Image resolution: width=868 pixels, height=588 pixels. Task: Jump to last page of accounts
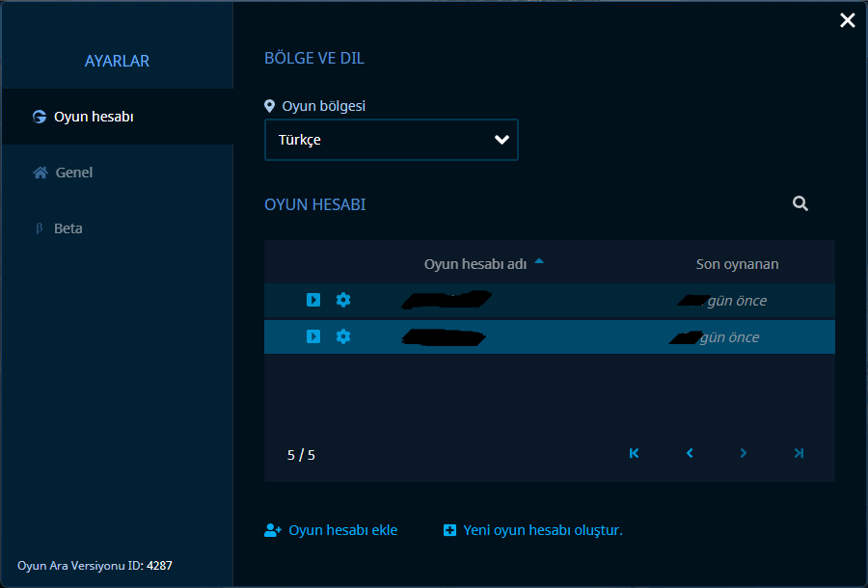[799, 454]
